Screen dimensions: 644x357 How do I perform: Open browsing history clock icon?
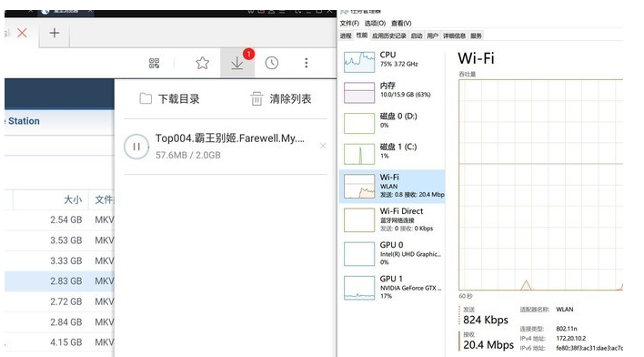271,63
